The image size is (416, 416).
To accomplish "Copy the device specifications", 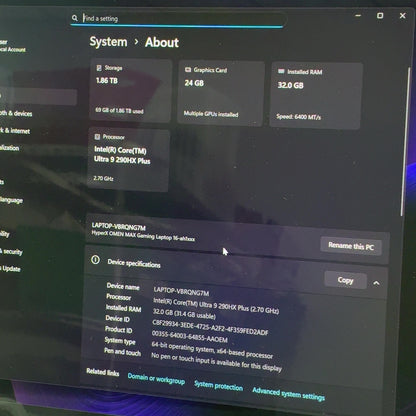I will click(345, 280).
